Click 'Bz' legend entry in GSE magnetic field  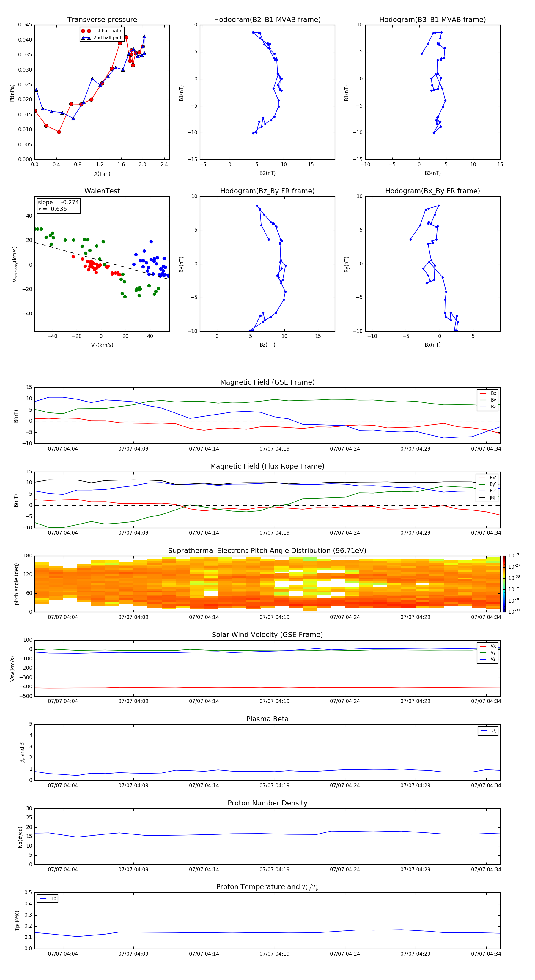point(488,407)
